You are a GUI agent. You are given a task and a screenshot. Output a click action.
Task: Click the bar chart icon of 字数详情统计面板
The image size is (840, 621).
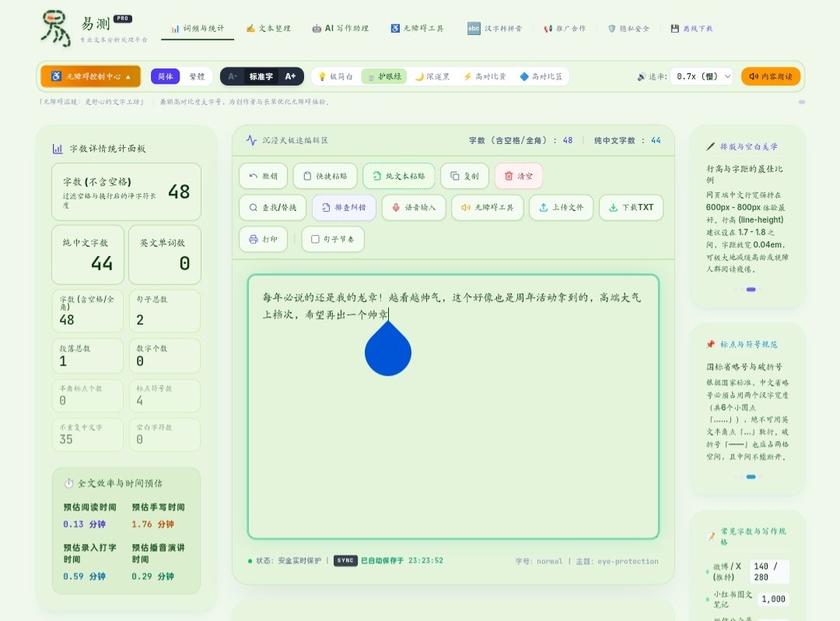point(58,149)
